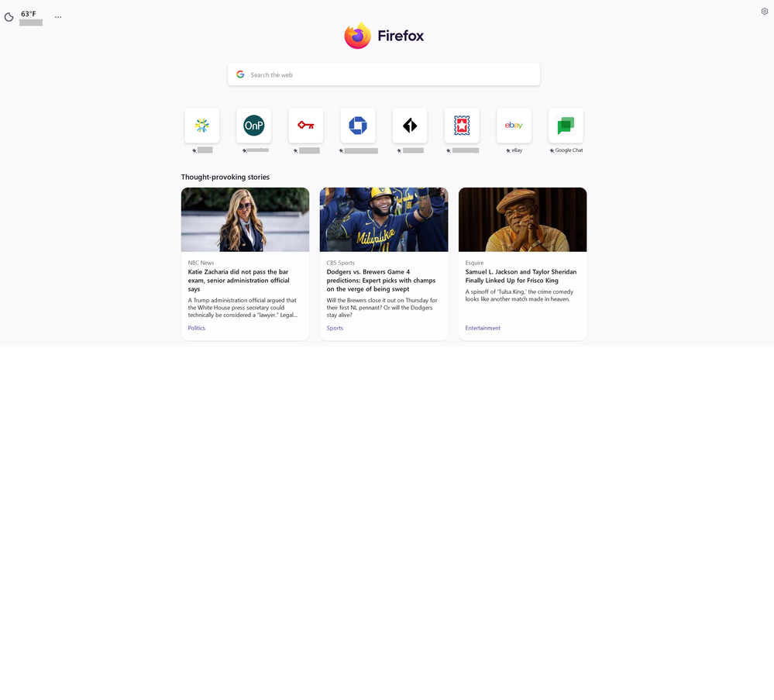Click the 'spinoff of Tulsa King' summary text
The width and height of the screenshot is (774, 700).
pos(519,295)
